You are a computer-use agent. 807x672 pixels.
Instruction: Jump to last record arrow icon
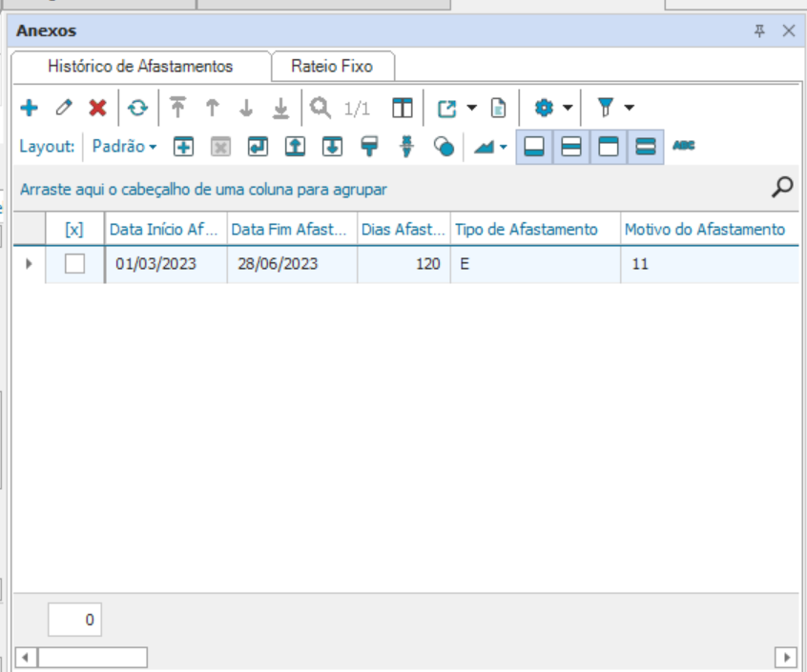[x=280, y=108]
